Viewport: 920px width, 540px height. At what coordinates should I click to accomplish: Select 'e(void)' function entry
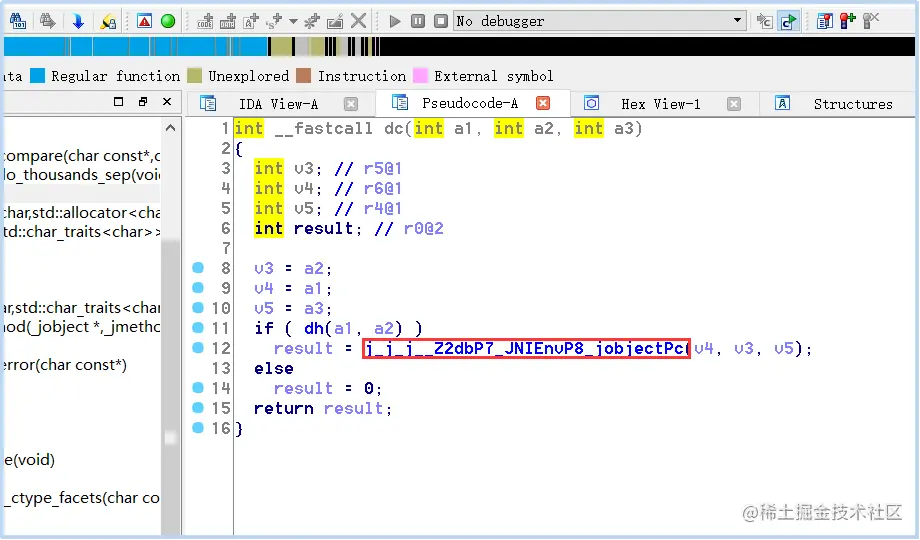click(29, 460)
